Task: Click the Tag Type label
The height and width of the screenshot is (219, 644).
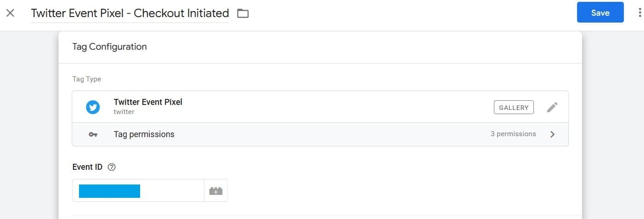Action: click(x=87, y=79)
